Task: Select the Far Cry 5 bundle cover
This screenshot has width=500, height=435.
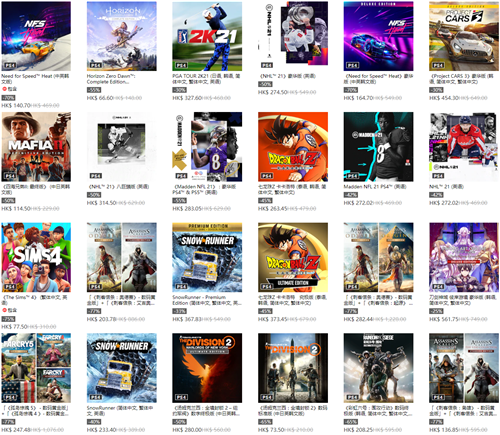Action: pos(36,368)
